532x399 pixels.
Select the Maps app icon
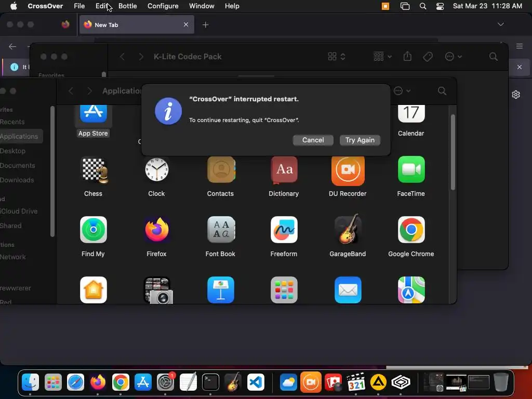tap(411, 290)
